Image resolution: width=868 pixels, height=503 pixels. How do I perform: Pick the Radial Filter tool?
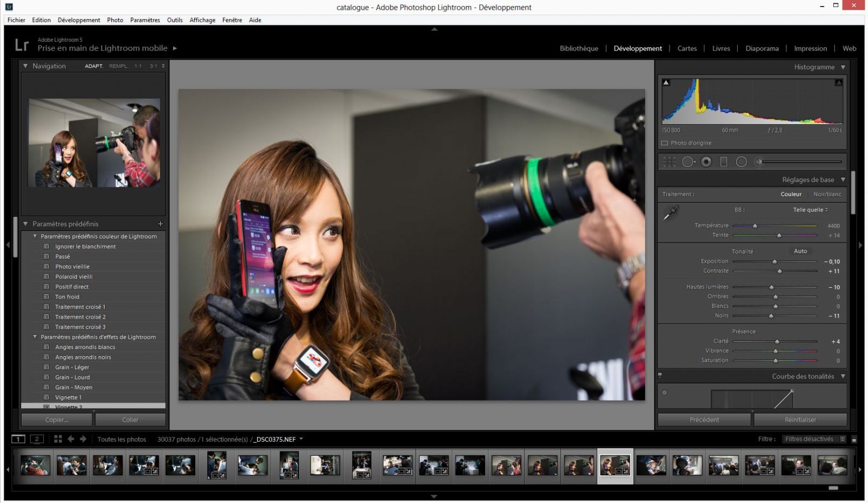[741, 162]
